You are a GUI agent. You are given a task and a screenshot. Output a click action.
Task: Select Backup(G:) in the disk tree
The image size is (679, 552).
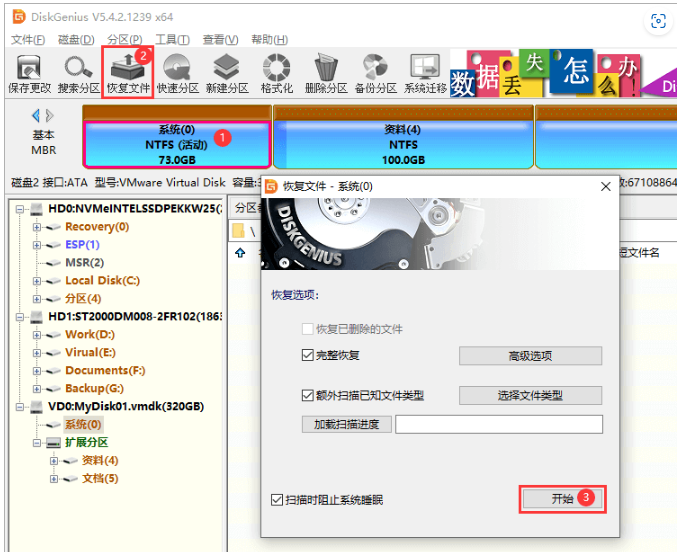[x=94, y=389]
